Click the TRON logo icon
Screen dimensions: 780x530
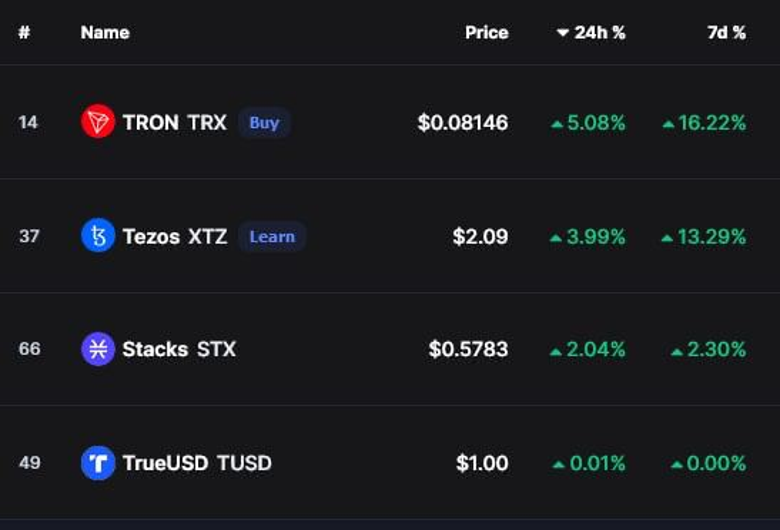click(98, 123)
